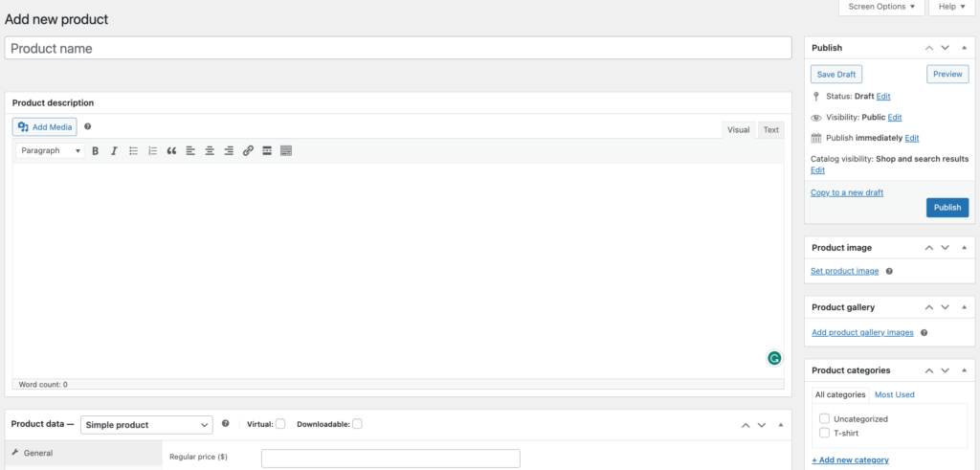Image resolution: width=980 pixels, height=470 pixels.
Task: Check the Uncategorized category
Action: click(x=824, y=418)
